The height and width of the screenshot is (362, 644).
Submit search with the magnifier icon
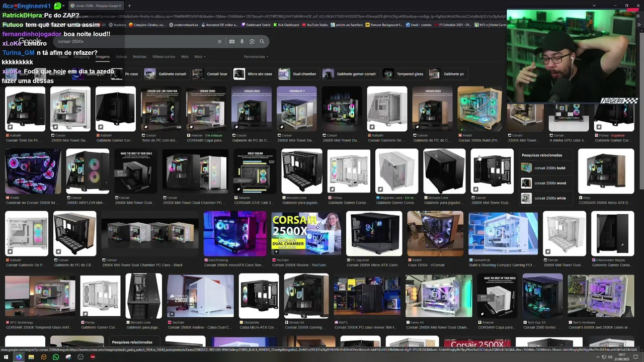tap(262, 42)
